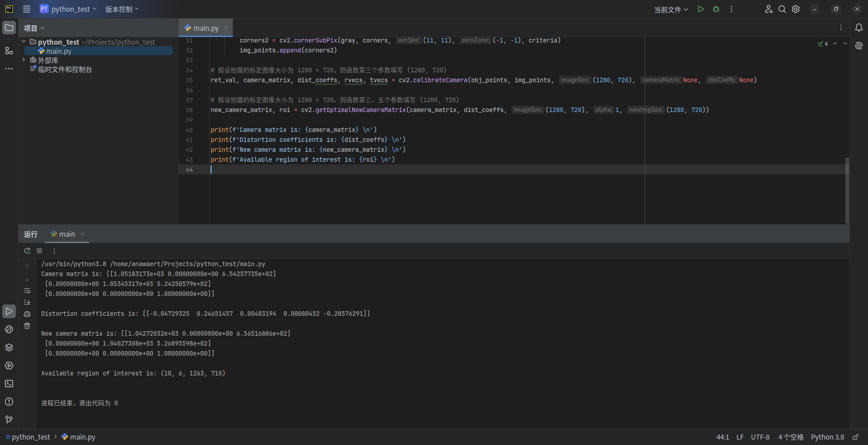Open IDE settings gear icon
Image resolution: width=868 pixels, height=445 pixels.
click(x=796, y=9)
